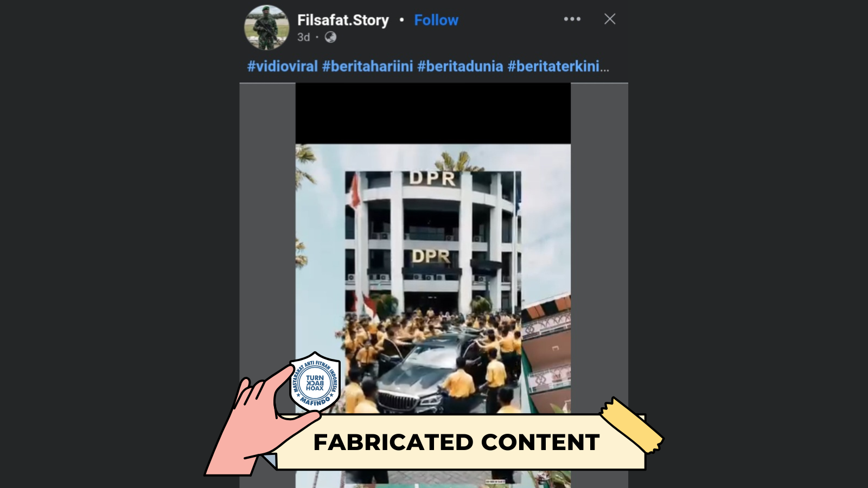Click the lower DPR sign on building
868x488 pixels.
tap(431, 256)
